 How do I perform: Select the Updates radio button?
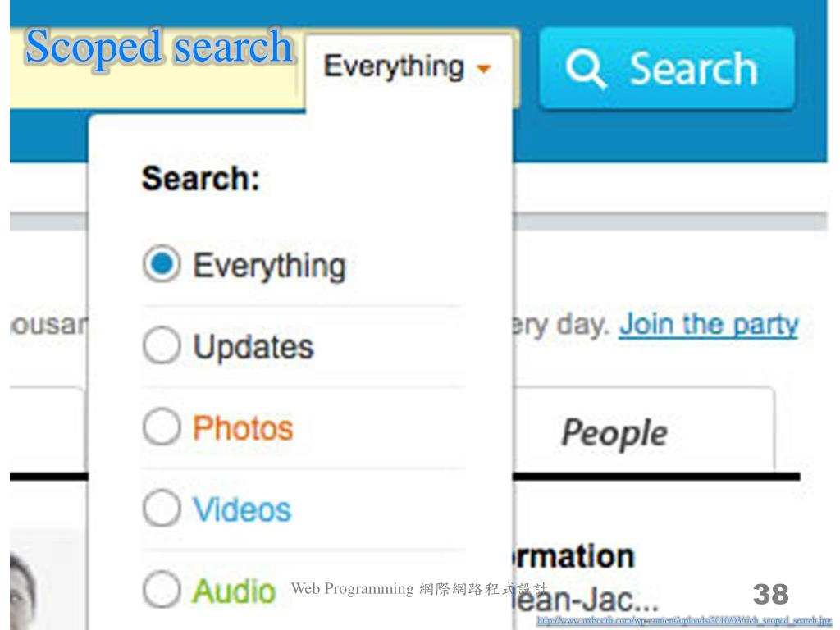(x=162, y=345)
